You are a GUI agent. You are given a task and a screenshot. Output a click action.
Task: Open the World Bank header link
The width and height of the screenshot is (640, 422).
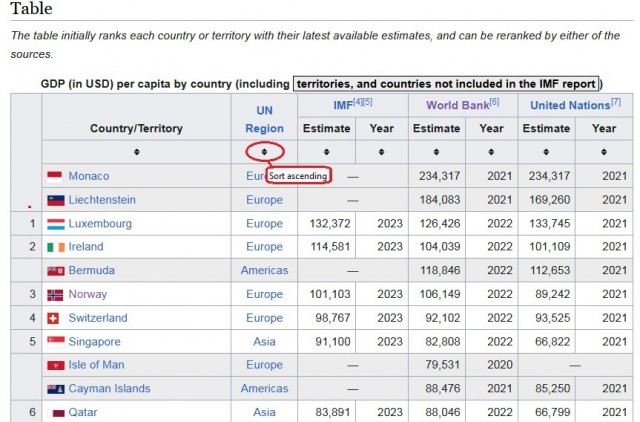[458, 105]
